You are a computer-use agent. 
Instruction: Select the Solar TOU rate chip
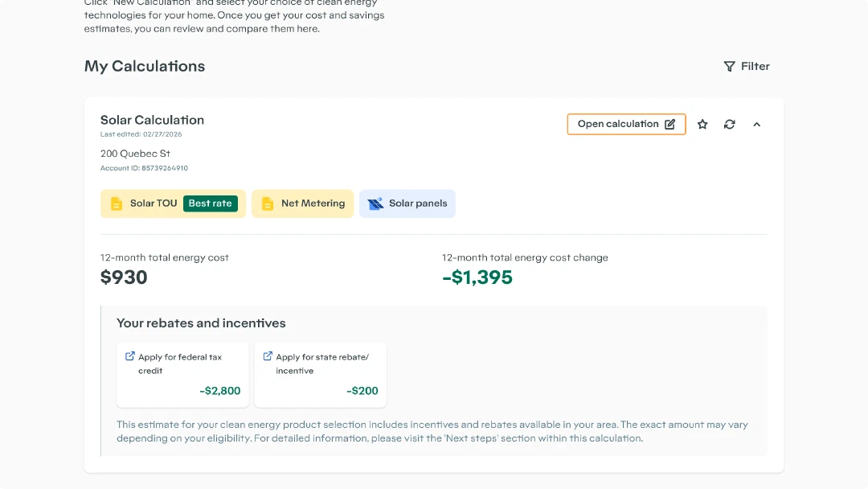click(173, 203)
